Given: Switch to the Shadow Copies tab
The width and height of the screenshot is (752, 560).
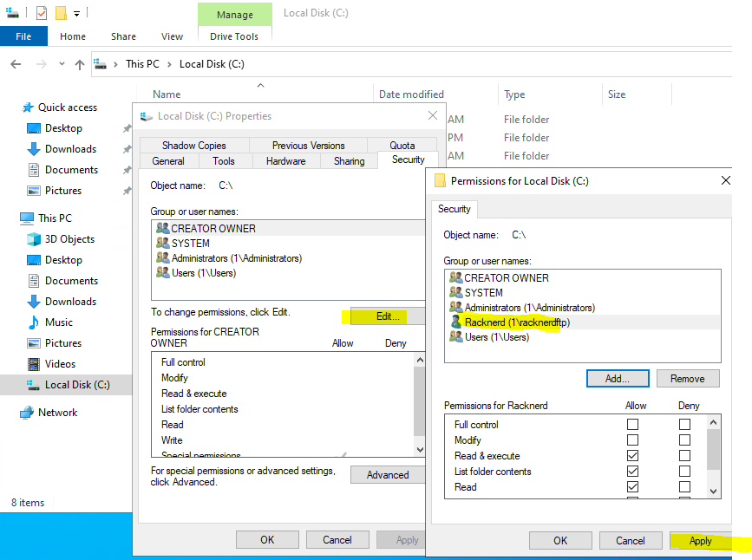Looking at the screenshot, I should click(194, 146).
